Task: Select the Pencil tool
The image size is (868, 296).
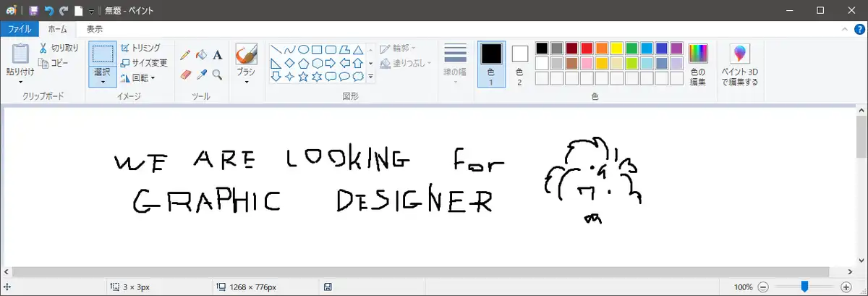Action: click(185, 54)
